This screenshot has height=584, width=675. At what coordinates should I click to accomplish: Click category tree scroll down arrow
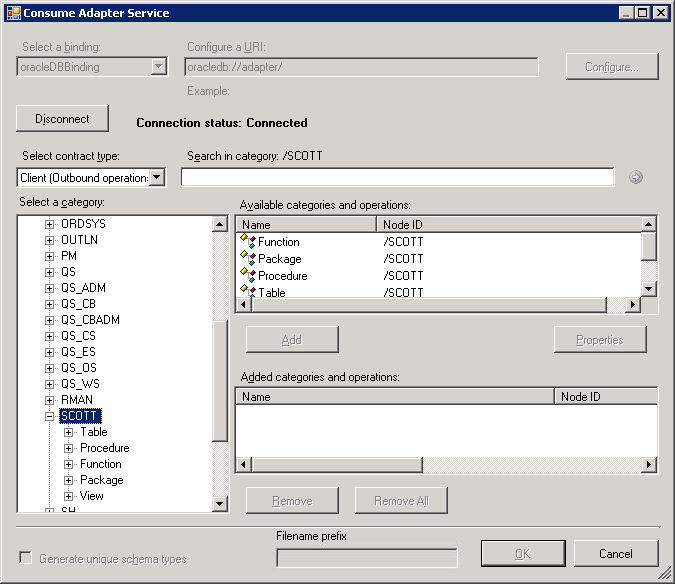pyautogui.click(x=220, y=503)
